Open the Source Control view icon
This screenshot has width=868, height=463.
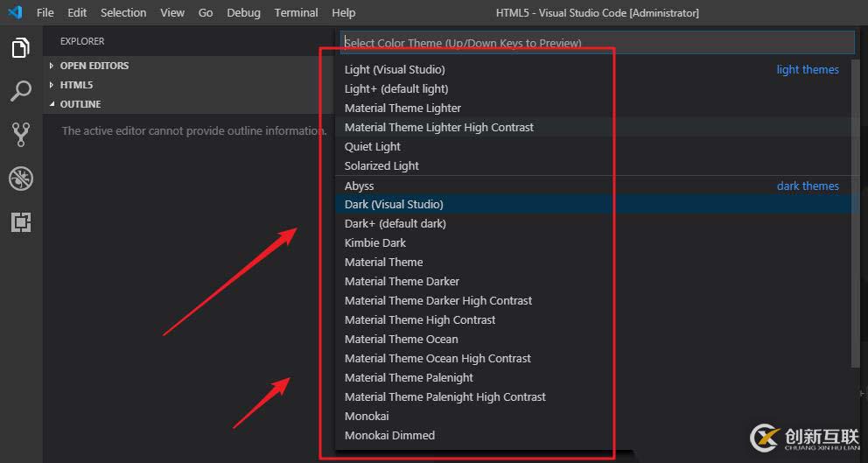(x=21, y=135)
